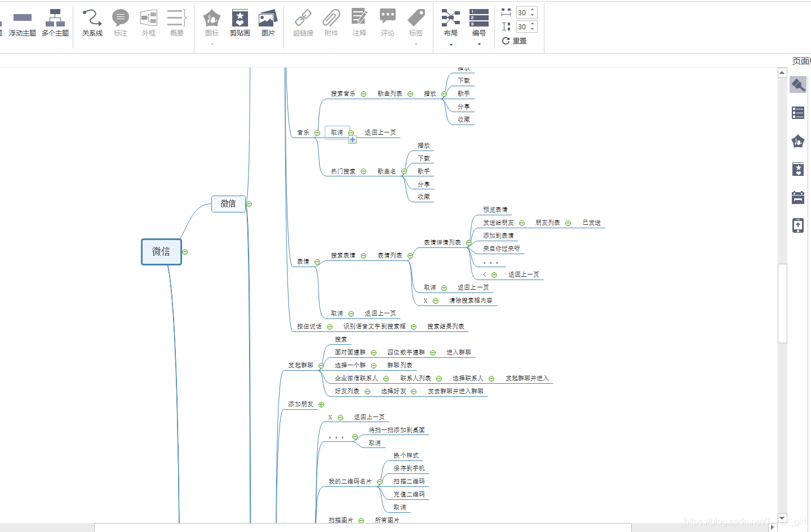This screenshot has height=532, width=811.
Task: Expand the 编号 dropdown arrow
Action: (x=479, y=45)
